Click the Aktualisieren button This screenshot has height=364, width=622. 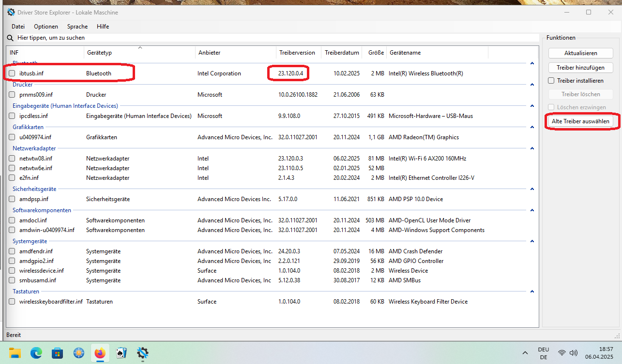point(581,53)
